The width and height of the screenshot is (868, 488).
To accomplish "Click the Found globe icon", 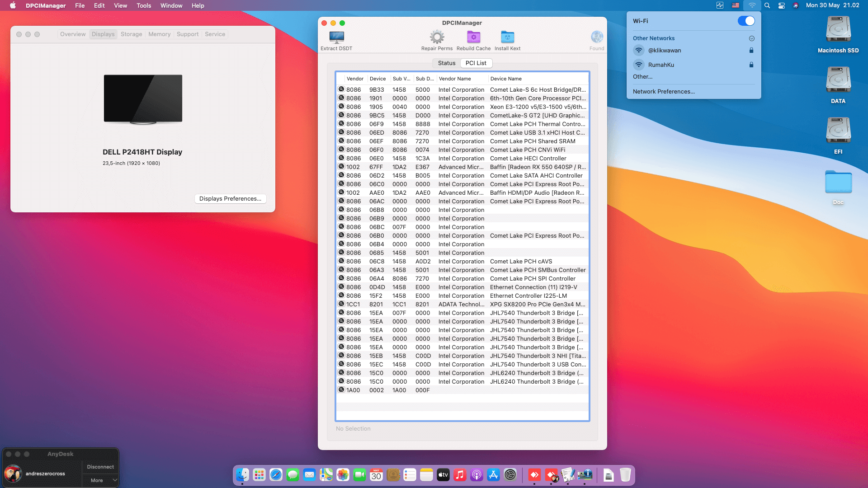I will [597, 38].
